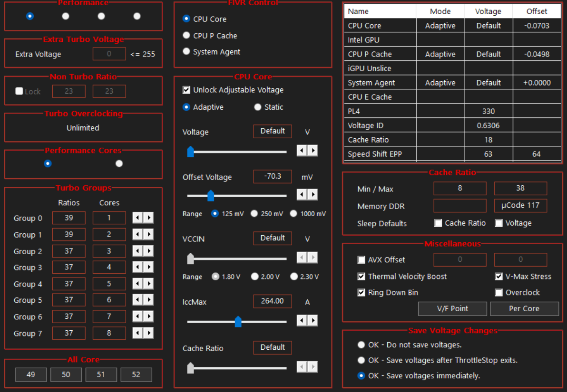The width and height of the screenshot is (567, 392).
Task: Uncheck Unlock Adjustable Voltage
Action: pos(186,90)
